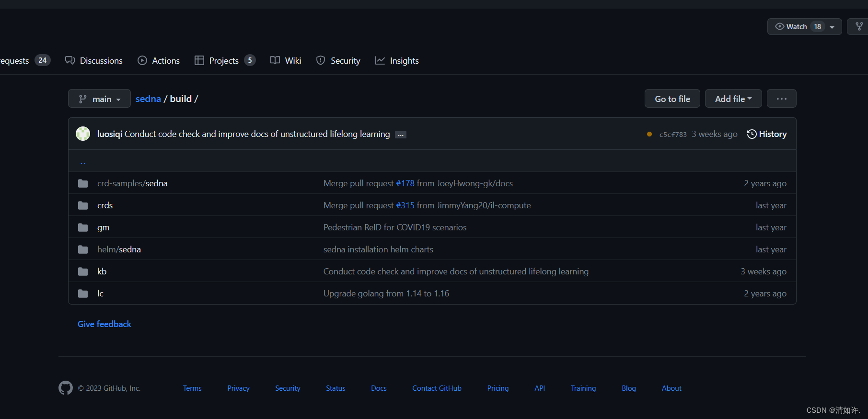Image resolution: width=868 pixels, height=419 pixels.
Task: Open Blog footer link
Action: click(x=629, y=388)
